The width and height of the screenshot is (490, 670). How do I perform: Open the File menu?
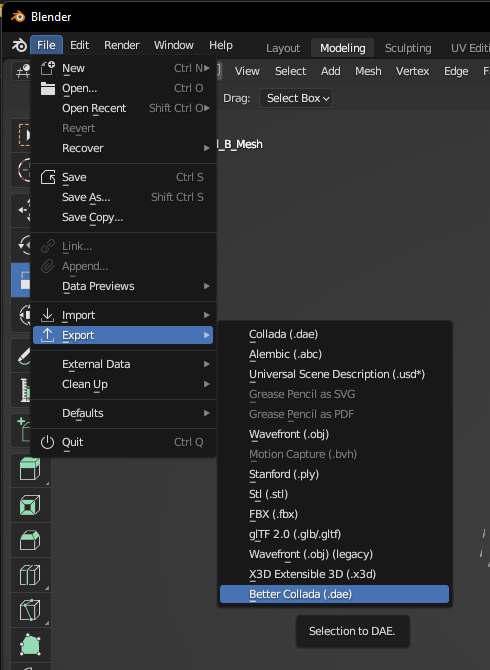(46, 45)
